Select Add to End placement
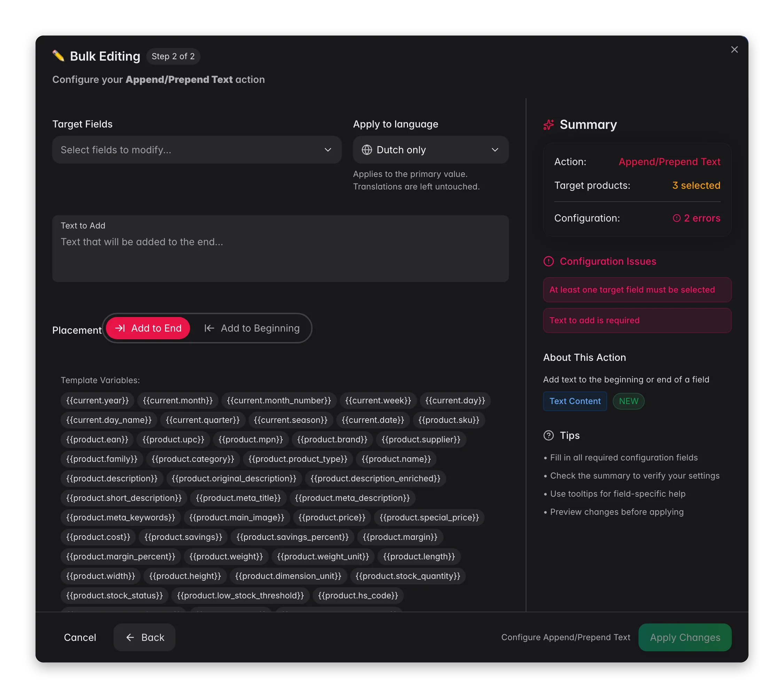784x698 pixels. (x=148, y=328)
